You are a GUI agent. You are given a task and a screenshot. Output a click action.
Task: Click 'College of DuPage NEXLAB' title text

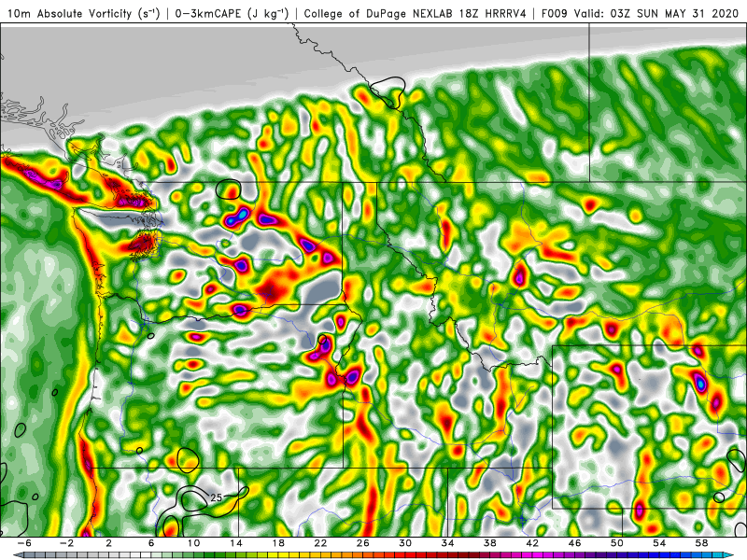(377, 13)
